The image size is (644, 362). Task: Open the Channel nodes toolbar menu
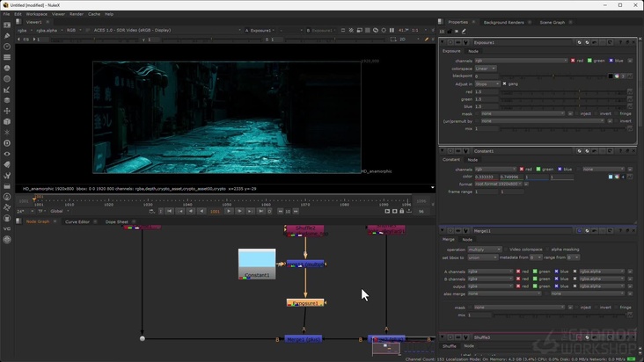click(x=7, y=57)
